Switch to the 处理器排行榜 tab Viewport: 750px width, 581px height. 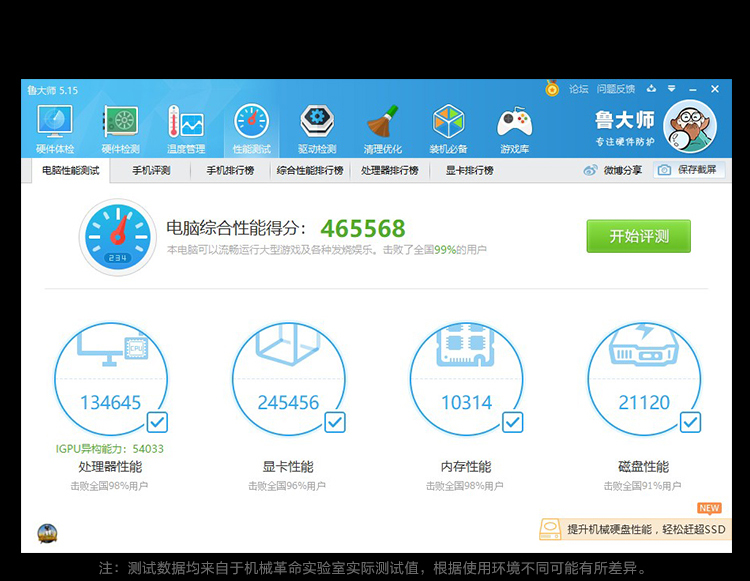390,170
